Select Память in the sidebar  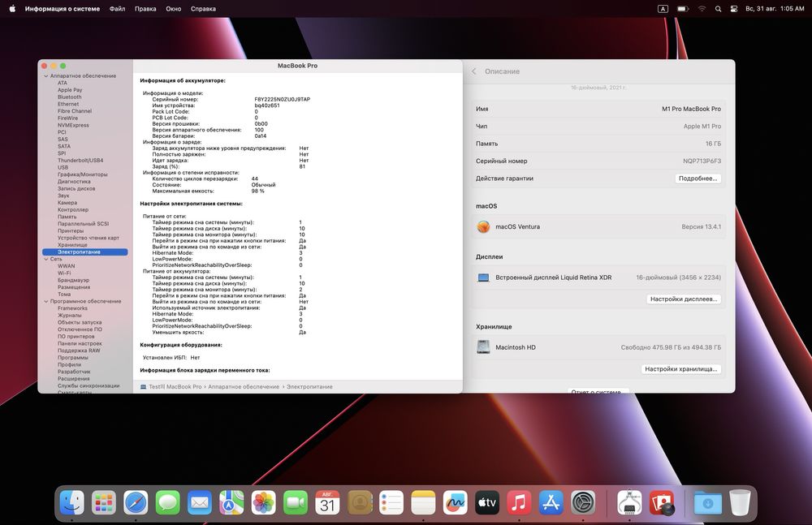pyautogui.click(x=67, y=217)
